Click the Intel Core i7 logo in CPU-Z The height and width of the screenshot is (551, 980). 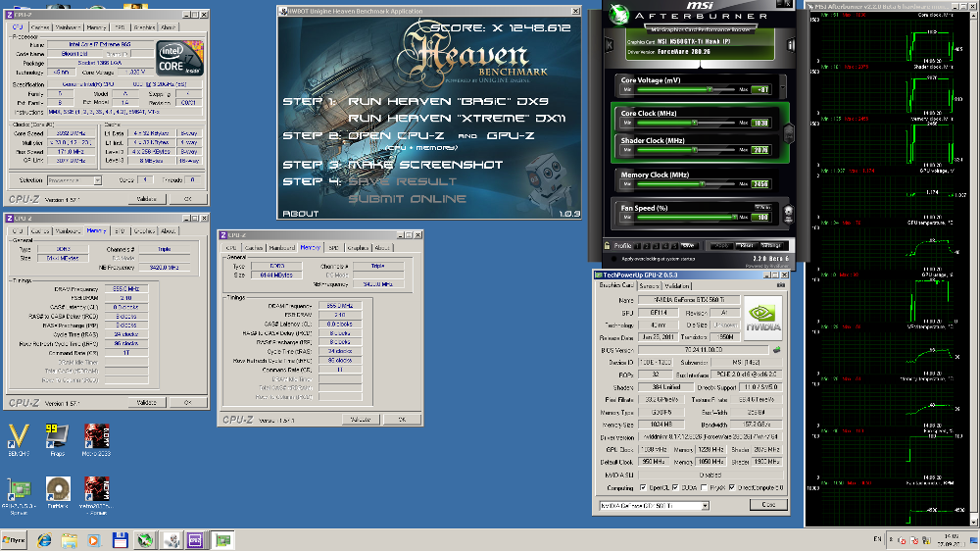(x=180, y=58)
